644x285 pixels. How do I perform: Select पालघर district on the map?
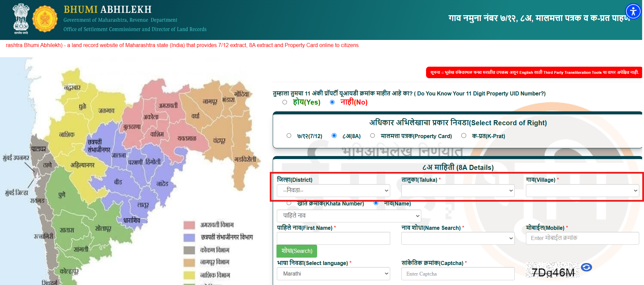coord(39,149)
